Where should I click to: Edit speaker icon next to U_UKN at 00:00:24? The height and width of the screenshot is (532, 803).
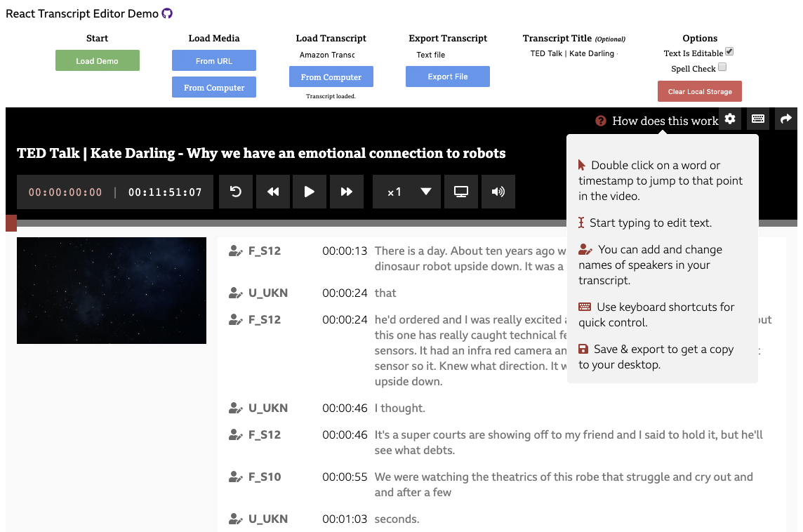236,293
